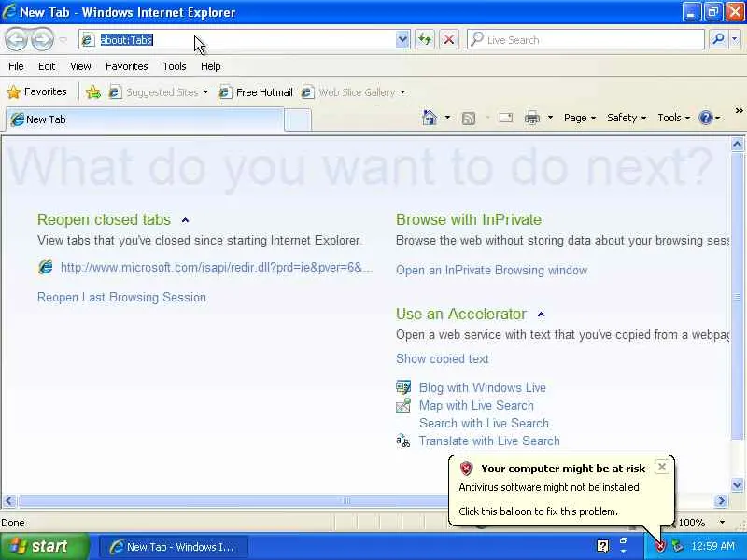Open Favorites center star button
The height and width of the screenshot is (560, 747).
36,91
